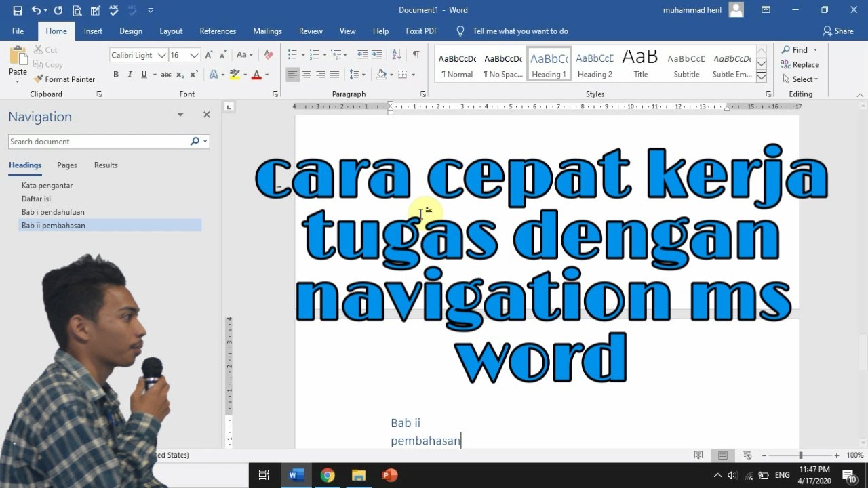
Task: Undo the last action
Action: (x=35, y=10)
